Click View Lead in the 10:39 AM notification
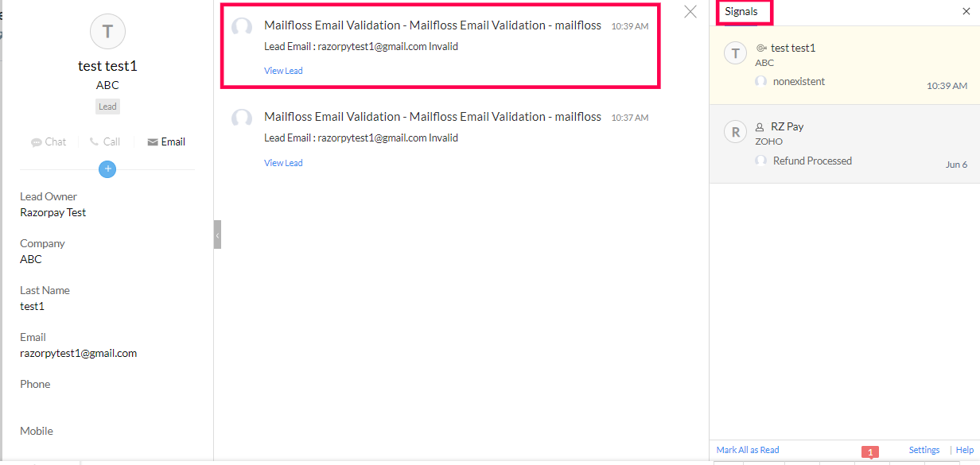This screenshot has width=980, height=465. (x=283, y=71)
